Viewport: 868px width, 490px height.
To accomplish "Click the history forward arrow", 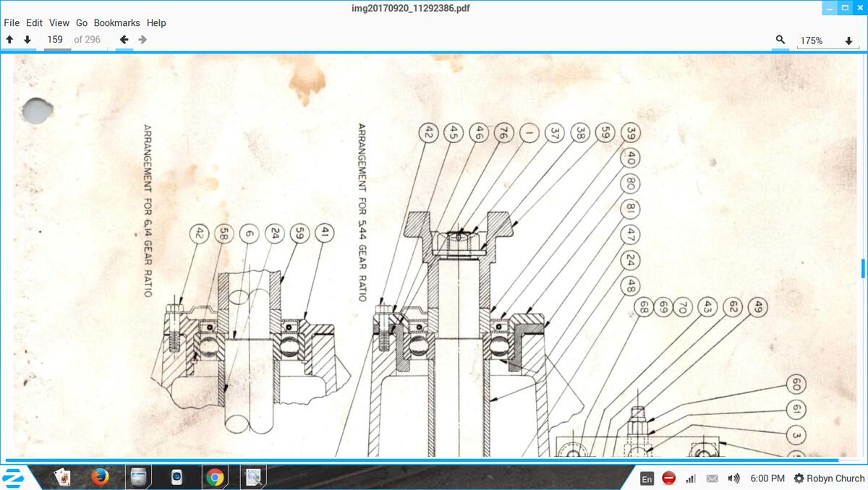I will [x=142, y=40].
